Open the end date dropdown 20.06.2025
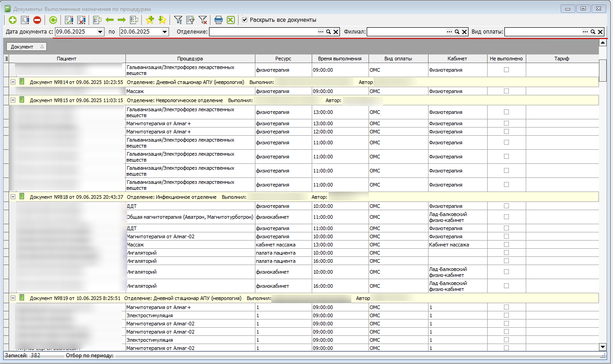This screenshot has width=613, height=364. pyautogui.click(x=164, y=32)
